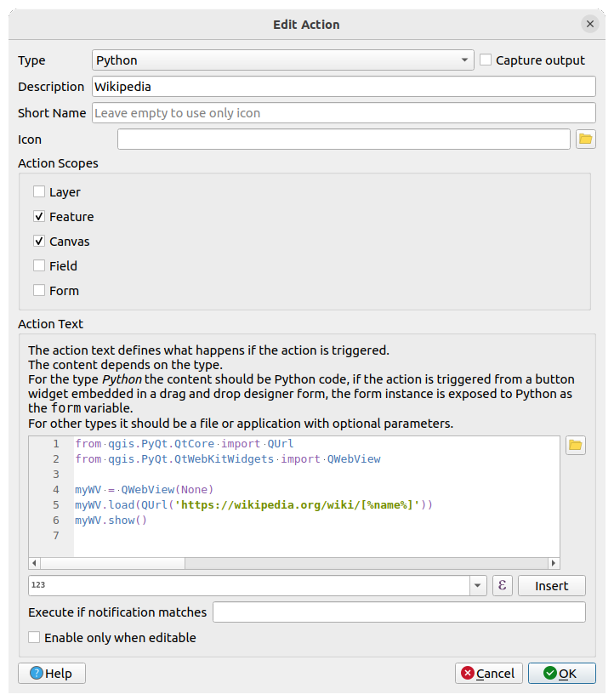Enable Capture output
This screenshot has width=614, height=700.
[485, 60]
